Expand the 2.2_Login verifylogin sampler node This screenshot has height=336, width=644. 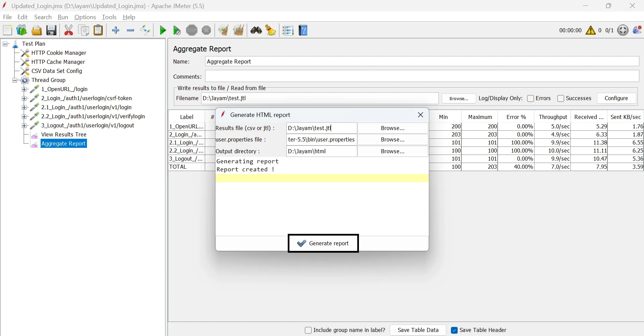[24, 116]
